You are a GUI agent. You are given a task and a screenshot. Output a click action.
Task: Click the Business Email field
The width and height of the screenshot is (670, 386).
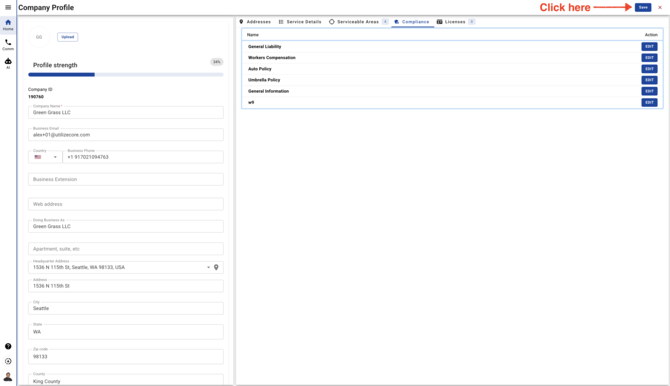pos(126,135)
